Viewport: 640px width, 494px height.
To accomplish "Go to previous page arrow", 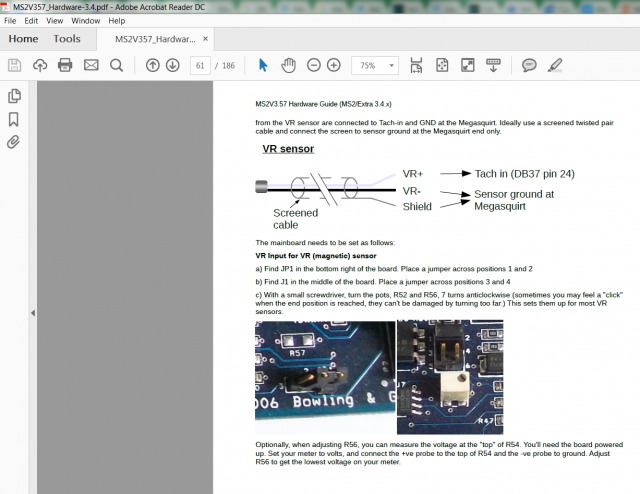I will [152, 65].
